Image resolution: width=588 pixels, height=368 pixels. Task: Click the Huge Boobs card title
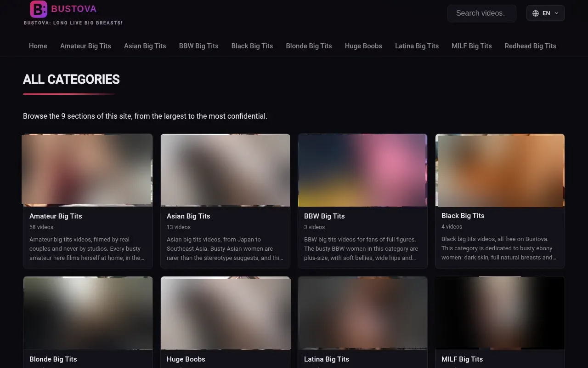coord(186,359)
